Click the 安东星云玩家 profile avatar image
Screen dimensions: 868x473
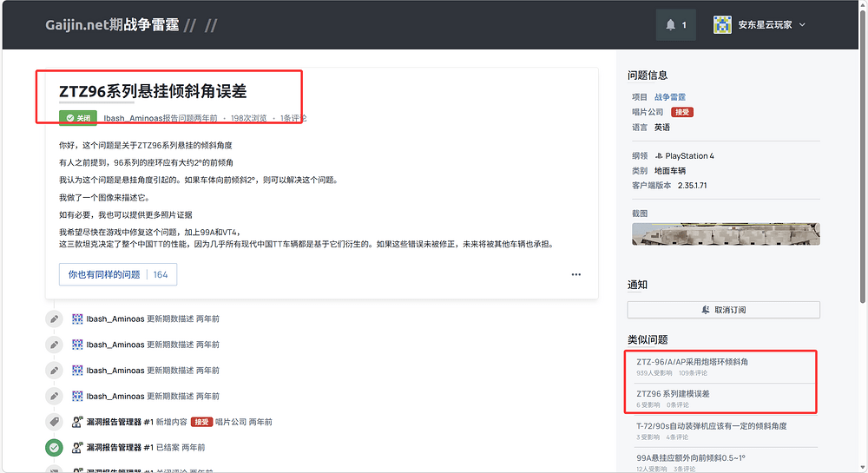[722, 25]
